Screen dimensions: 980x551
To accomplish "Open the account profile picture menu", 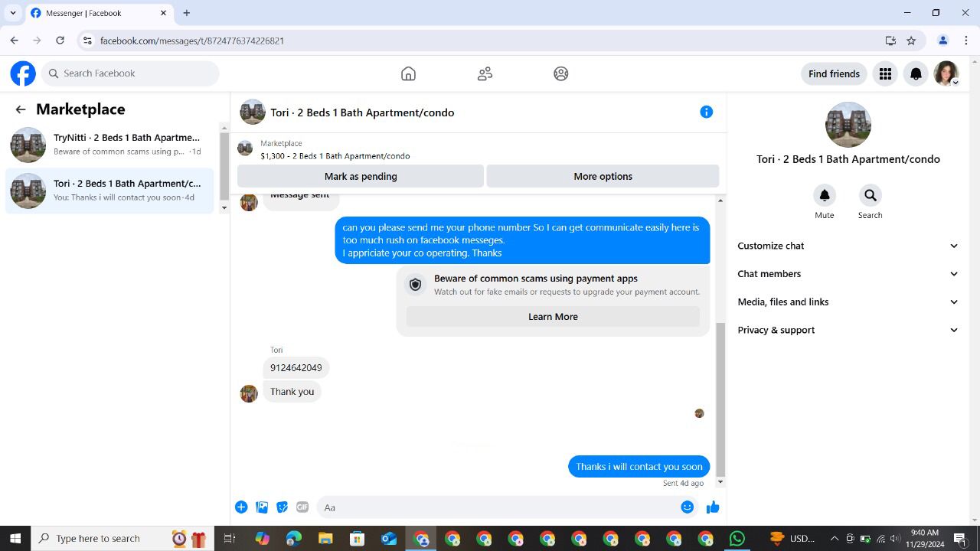I will (x=946, y=73).
